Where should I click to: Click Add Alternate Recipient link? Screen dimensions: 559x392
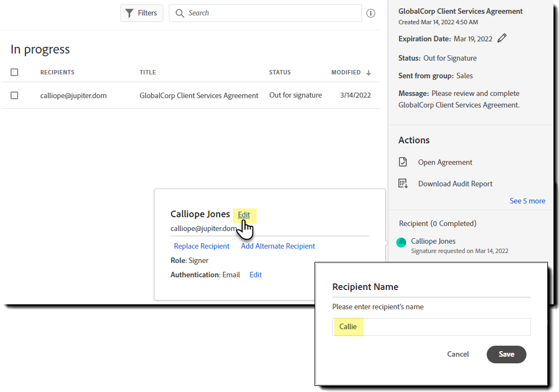point(278,246)
